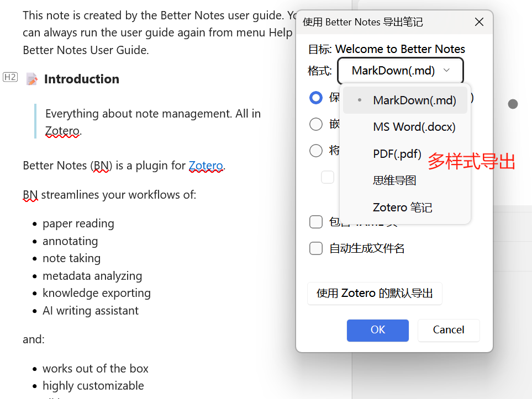This screenshot has height=399, width=532.
Task: Check the YAML header inclusion checkbox
Action: coord(315,222)
